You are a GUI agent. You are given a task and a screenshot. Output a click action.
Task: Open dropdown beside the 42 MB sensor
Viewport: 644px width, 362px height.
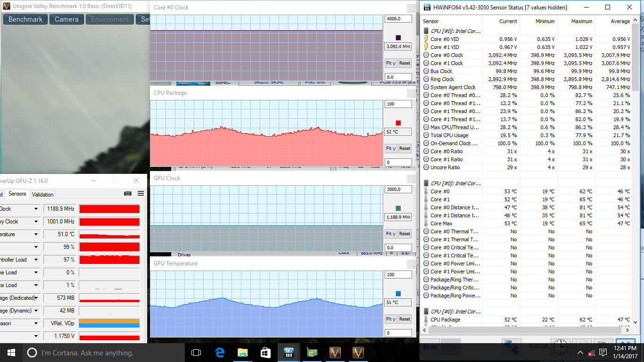coord(36,311)
